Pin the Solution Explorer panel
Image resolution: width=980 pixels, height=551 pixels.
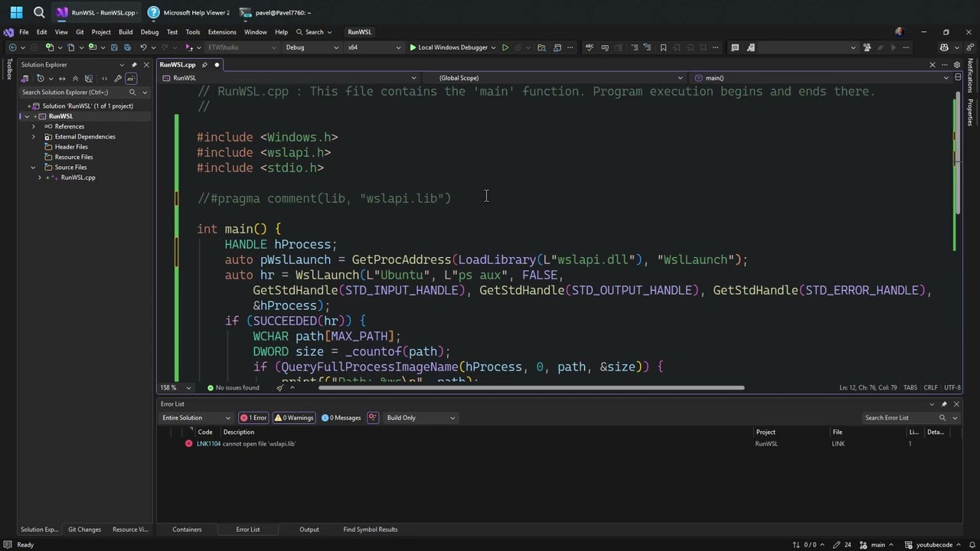pos(134,64)
